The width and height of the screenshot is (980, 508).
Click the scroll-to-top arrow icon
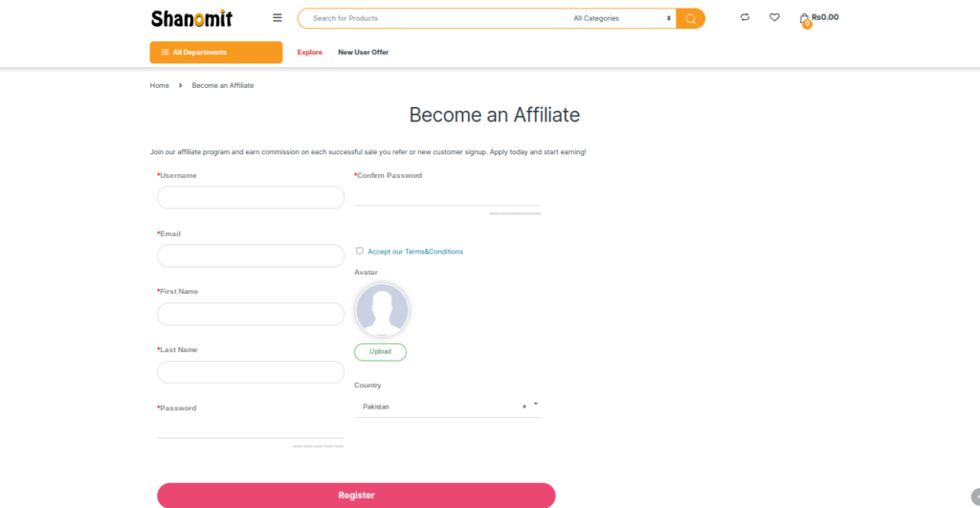click(975, 497)
